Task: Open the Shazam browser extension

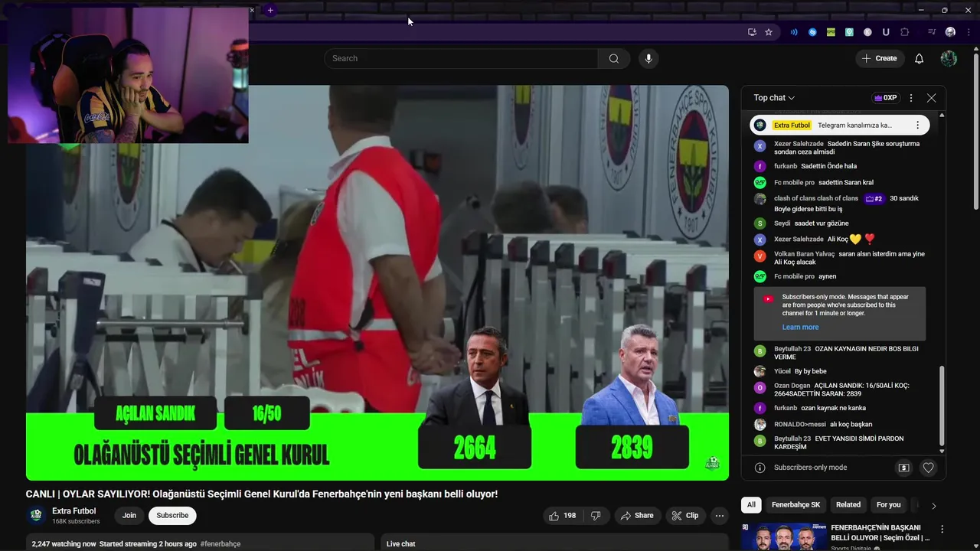Action: [812, 32]
